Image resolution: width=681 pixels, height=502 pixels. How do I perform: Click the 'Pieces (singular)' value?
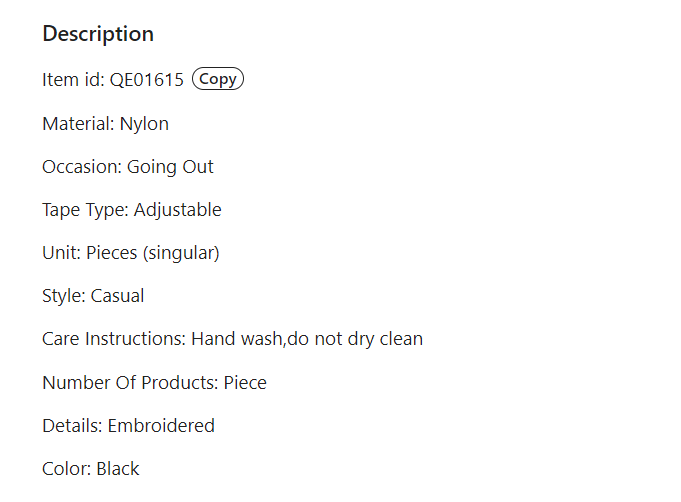coord(153,253)
